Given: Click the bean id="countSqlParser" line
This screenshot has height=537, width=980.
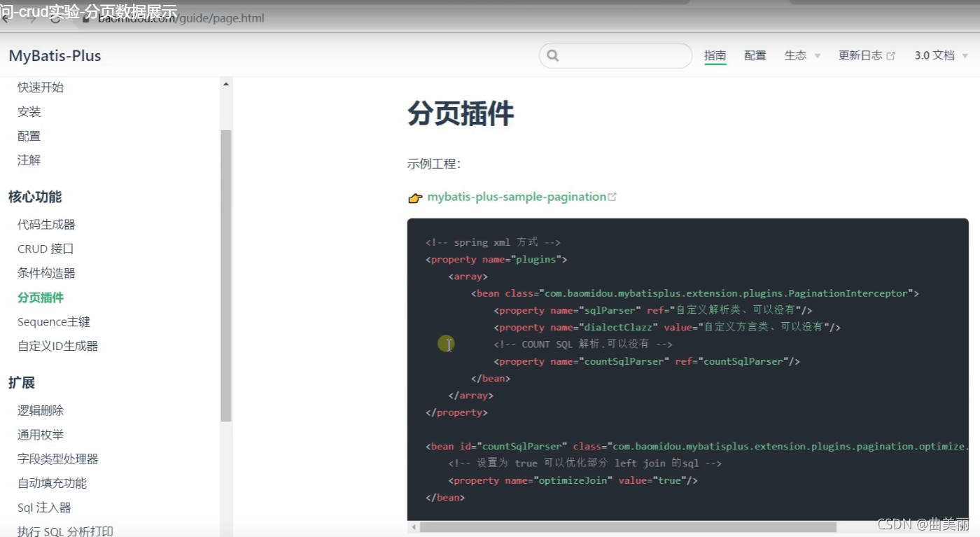Looking at the screenshot, I should coord(697,446).
